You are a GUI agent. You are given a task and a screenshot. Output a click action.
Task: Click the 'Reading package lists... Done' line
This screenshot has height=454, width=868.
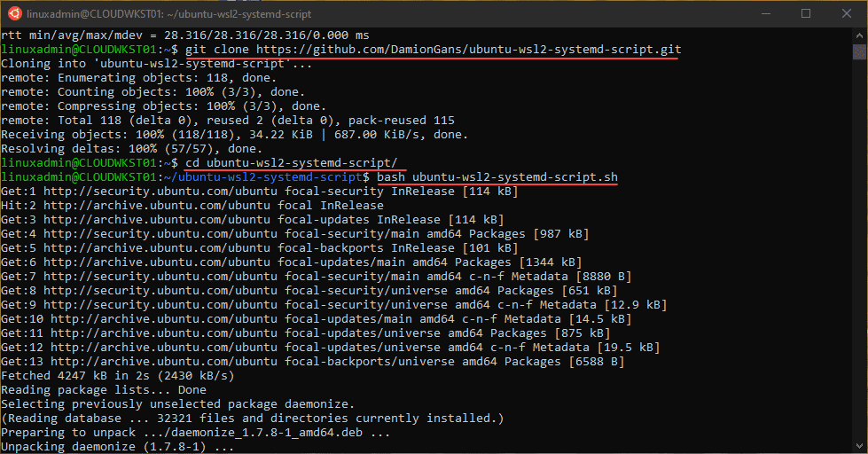coord(104,390)
